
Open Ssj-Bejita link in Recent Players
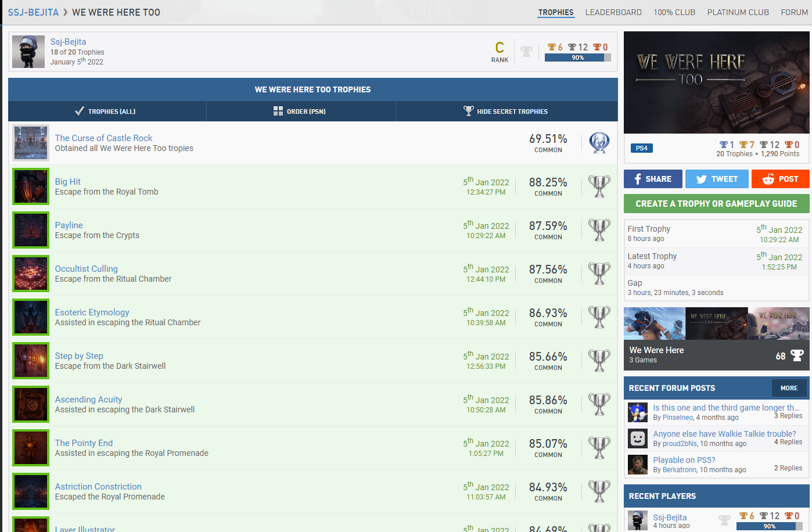coord(670,517)
